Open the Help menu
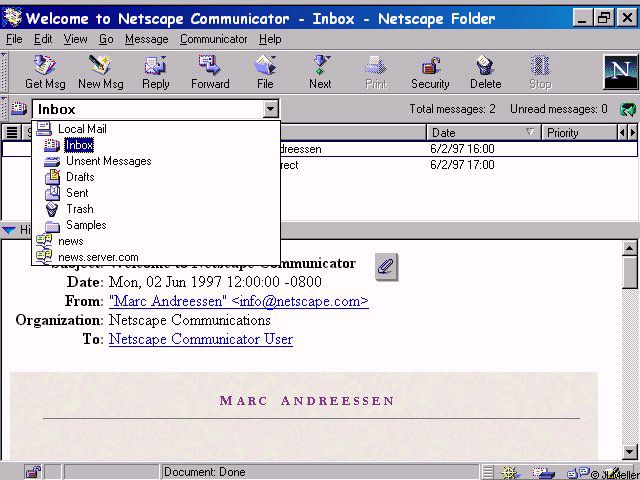This screenshot has height=480, width=640. pyautogui.click(x=270, y=39)
